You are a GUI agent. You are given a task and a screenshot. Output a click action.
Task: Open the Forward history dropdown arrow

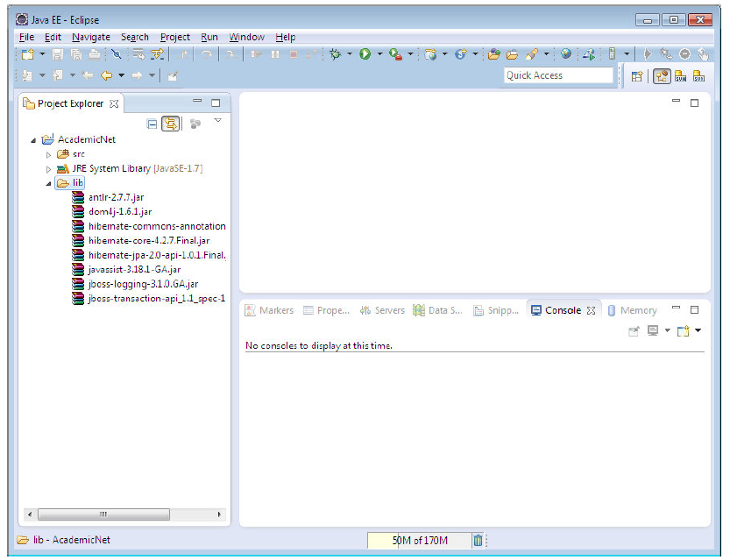[152, 75]
